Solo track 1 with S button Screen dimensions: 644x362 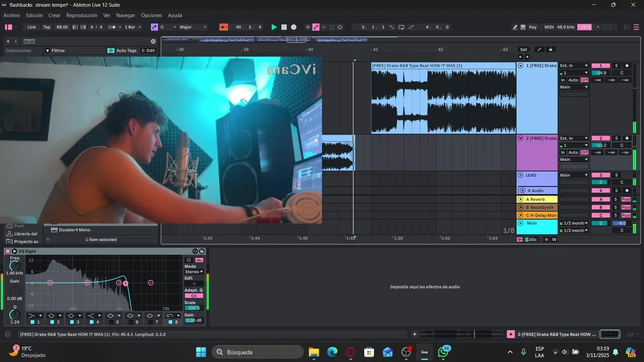click(616, 66)
